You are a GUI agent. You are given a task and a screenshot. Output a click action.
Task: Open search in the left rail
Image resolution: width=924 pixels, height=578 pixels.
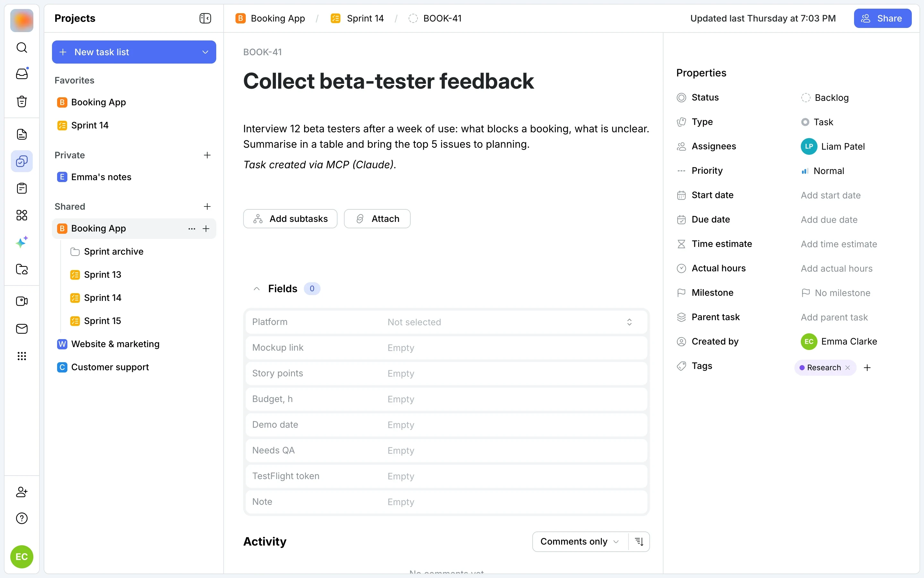click(x=22, y=48)
